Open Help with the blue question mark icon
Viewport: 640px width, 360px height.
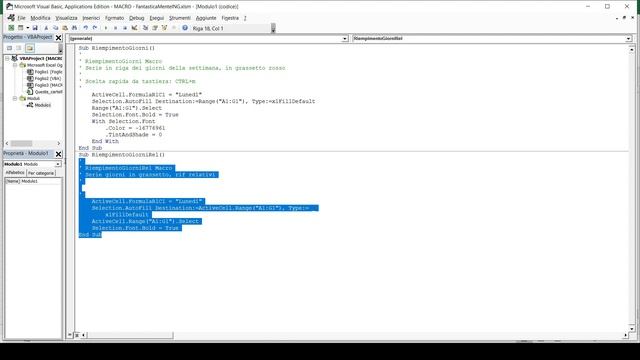[x=185, y=28]
